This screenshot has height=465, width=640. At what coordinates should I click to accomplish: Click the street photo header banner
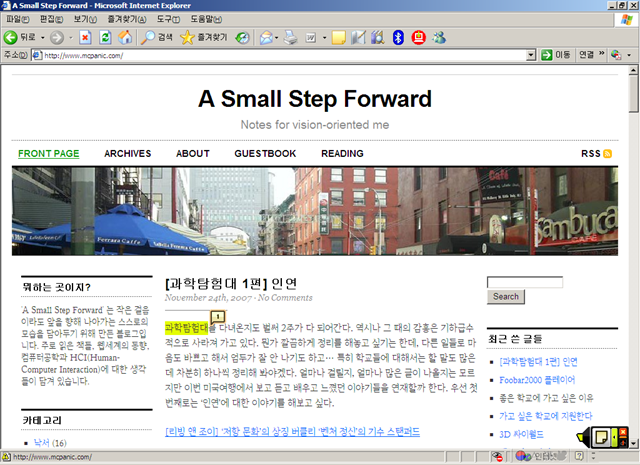coord(315,211)
